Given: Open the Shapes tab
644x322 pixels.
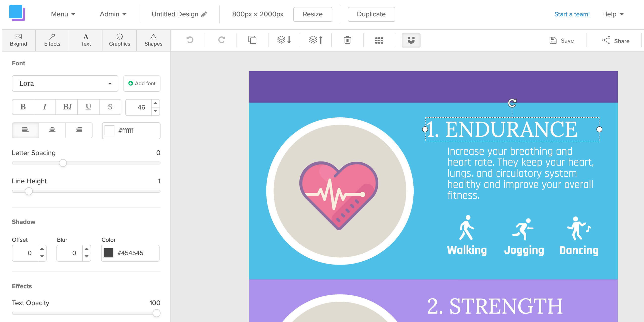Looking at the screenshot, I should [x=153, y=40].
